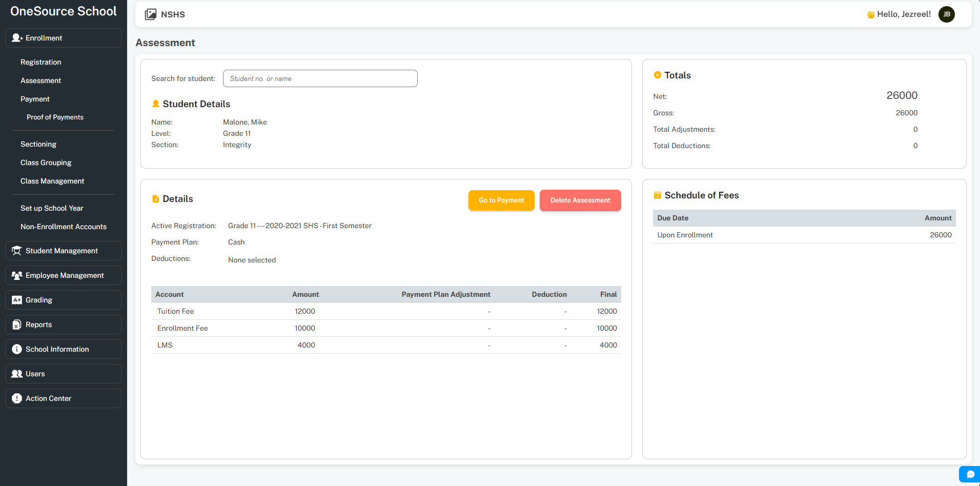Open Proof of Payments submenu item

tap(55, 117)
